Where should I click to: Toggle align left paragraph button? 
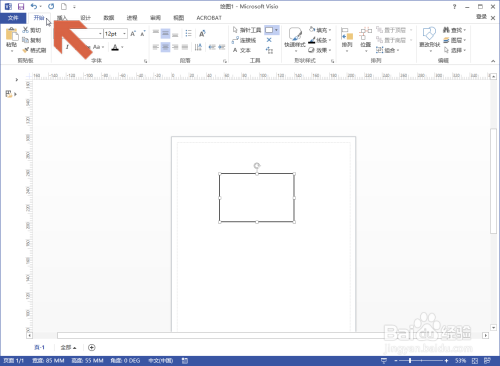pyautogui.click(x=156, y=47)
